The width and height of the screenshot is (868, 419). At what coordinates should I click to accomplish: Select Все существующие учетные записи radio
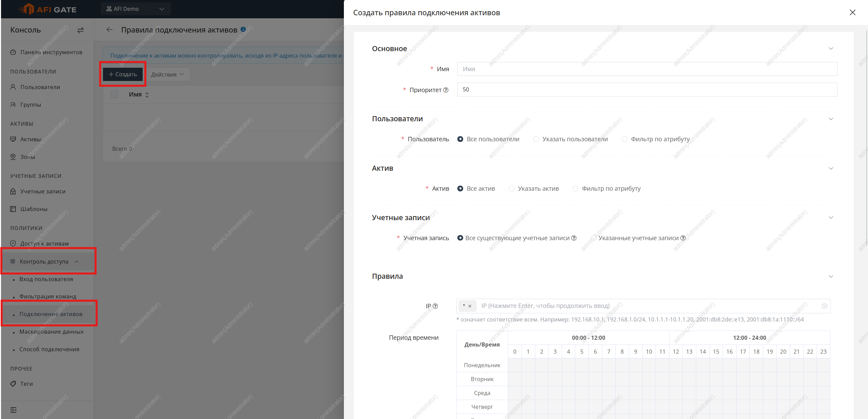460,238
